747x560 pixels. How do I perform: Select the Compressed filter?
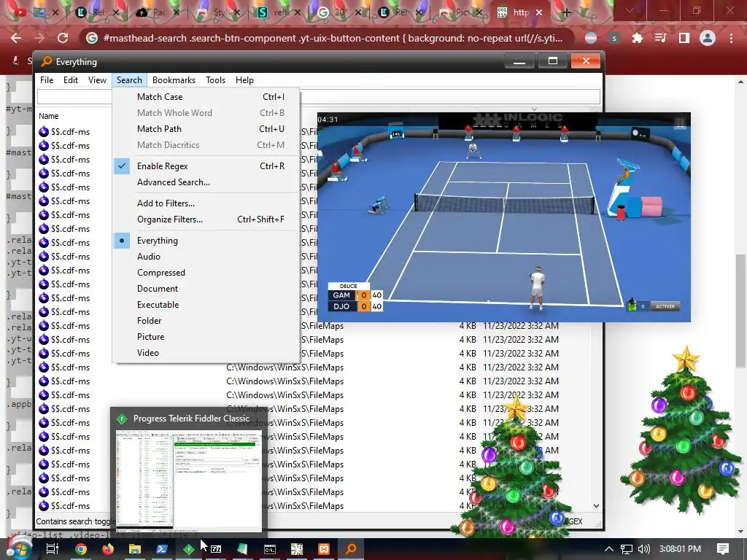206,273
